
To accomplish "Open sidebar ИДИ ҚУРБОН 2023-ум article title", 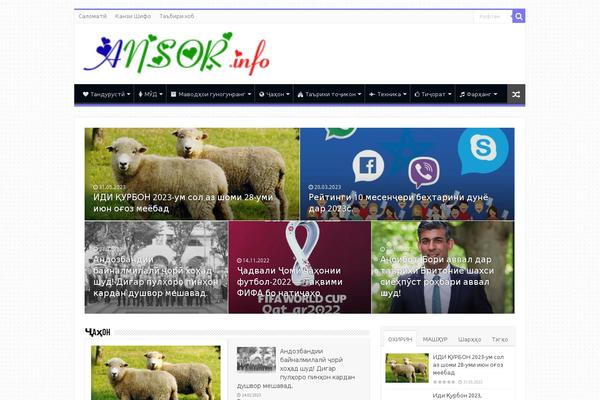I will [x=468, y=365].
